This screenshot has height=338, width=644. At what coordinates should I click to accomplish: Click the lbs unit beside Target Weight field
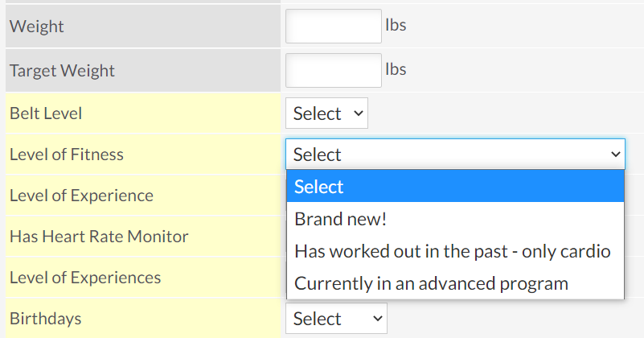point(396,69)
